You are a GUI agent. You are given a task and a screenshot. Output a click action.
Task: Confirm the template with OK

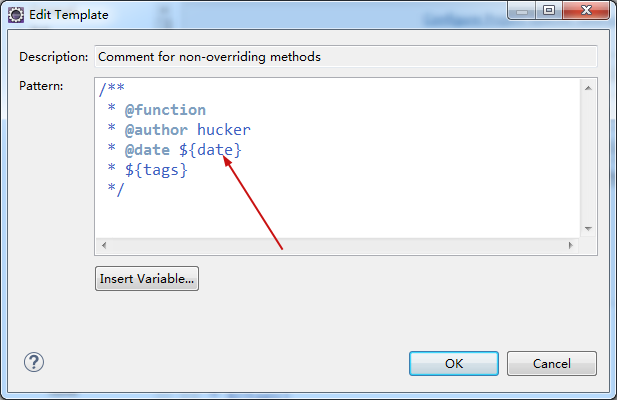[x=454, y=363]
